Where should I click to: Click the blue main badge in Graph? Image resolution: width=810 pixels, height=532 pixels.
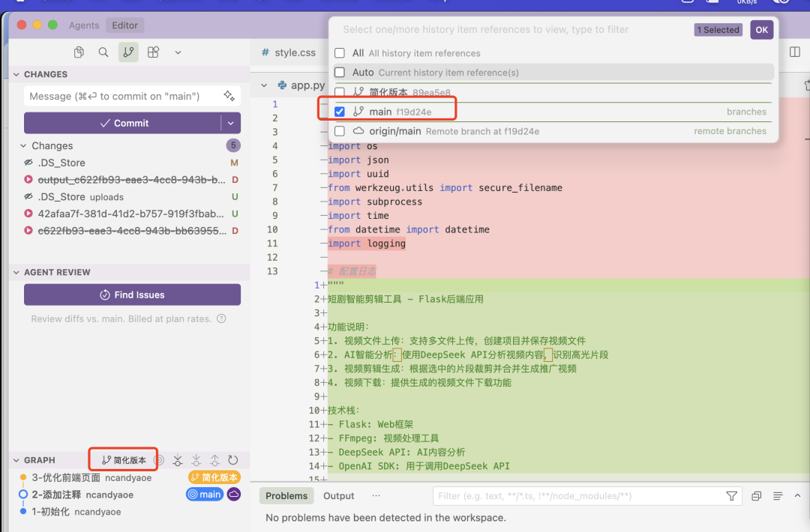[x=205, y=495]
